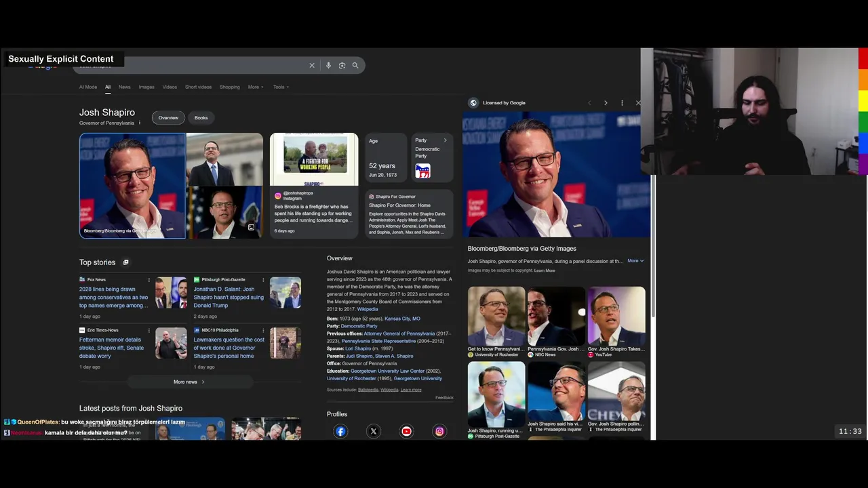The width and height of the screenshot is (868, 488).
Task: Switch to the Short videos tab
Action: point(198,87)
